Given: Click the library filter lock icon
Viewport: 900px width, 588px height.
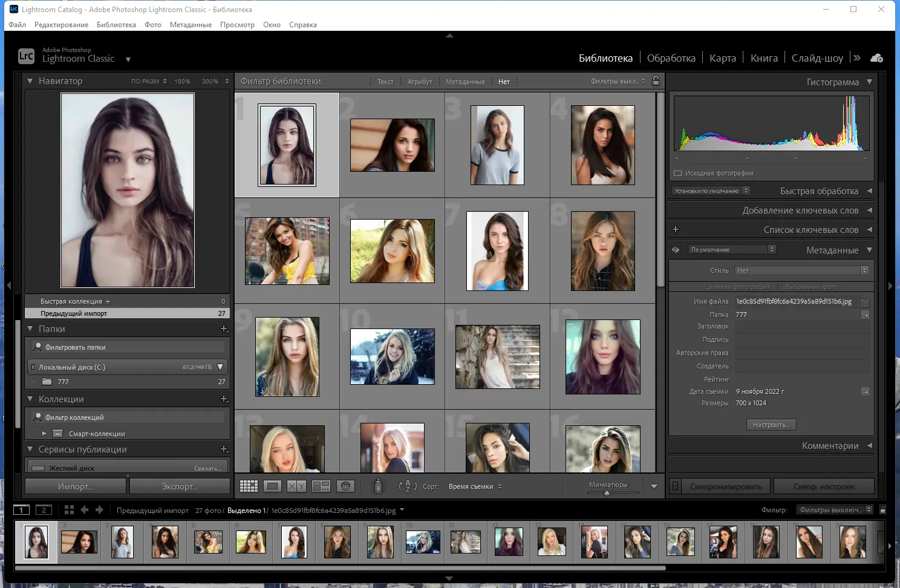Looking at the screenshot, I should pos(656,81).
